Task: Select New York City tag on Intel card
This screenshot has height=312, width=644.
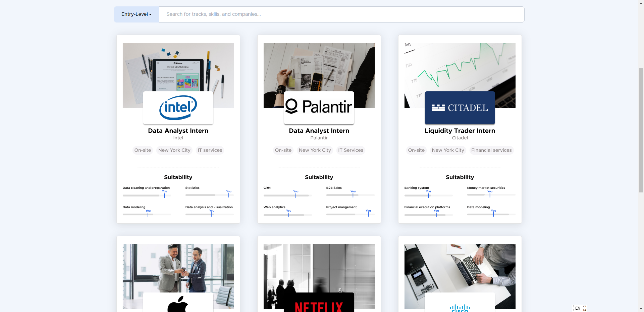Action: point(174,150)
